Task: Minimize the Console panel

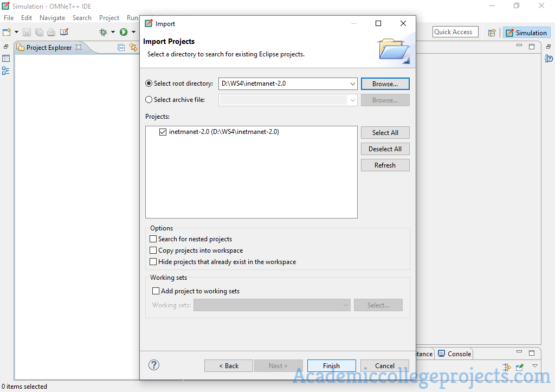Action: tap(519, 352)
